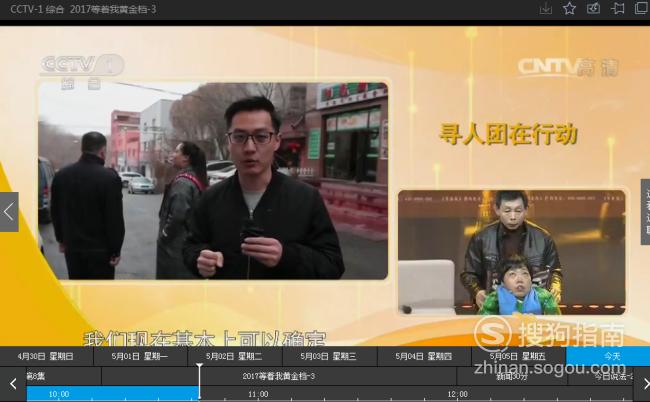Select the 5月05日 星期五 date tab
Image resolution: width=650 pixels, height=402 pixels.
(518, 356)
